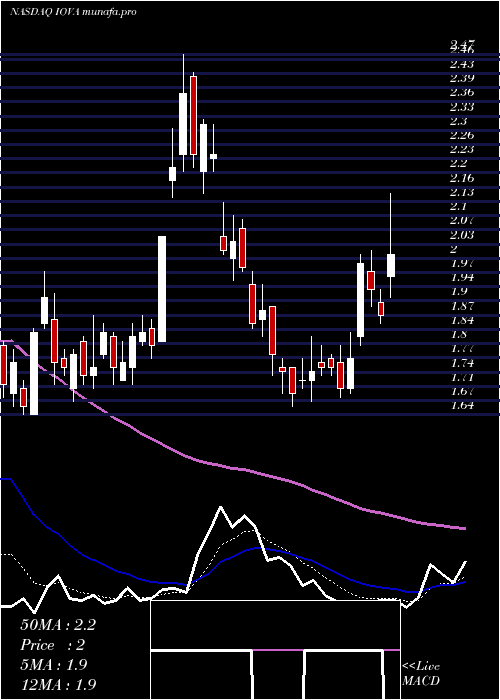Screen dimensions: 500x700
Task: Click the 1.87 price axis label
Action: (x=462, y=306)
